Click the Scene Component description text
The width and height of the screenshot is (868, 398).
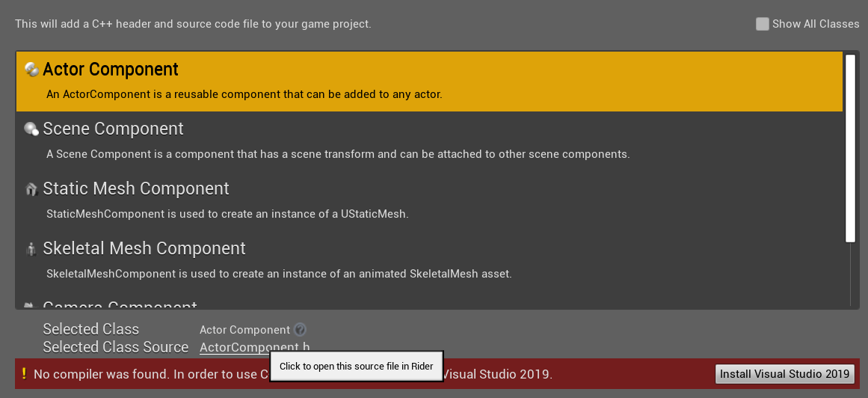click(x=338, y=154)
